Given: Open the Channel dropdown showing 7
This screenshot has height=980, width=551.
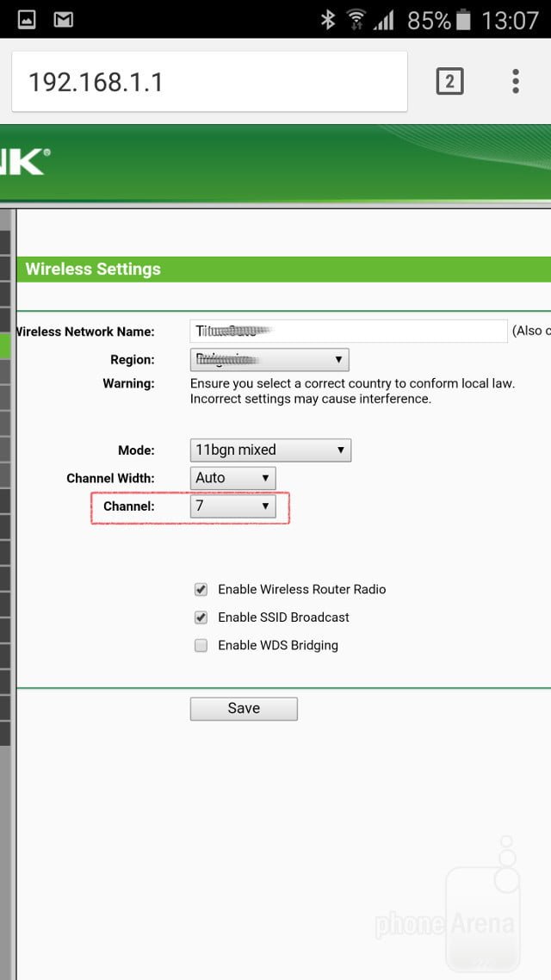Looking at the screenshot, I should coord(232,506).
